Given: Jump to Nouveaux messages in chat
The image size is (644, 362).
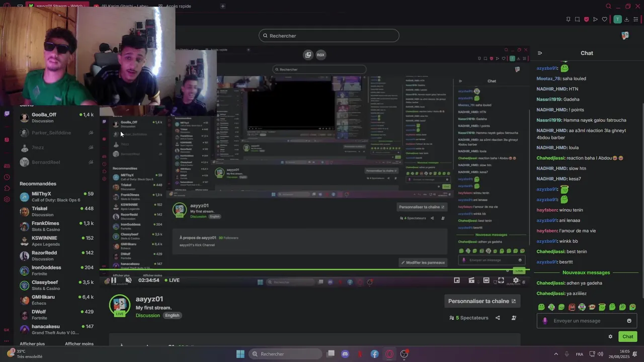Looking at the screenshot, I should point(586,273).
